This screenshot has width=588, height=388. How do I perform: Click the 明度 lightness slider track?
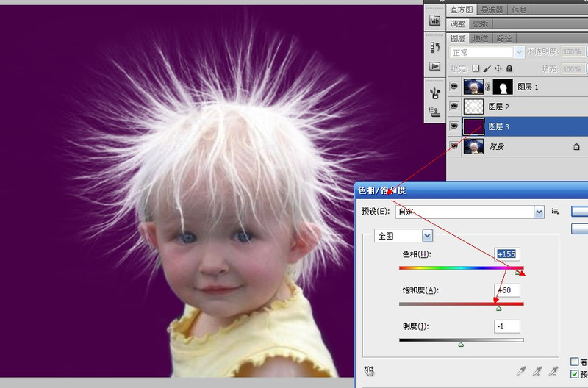(462, 340)
